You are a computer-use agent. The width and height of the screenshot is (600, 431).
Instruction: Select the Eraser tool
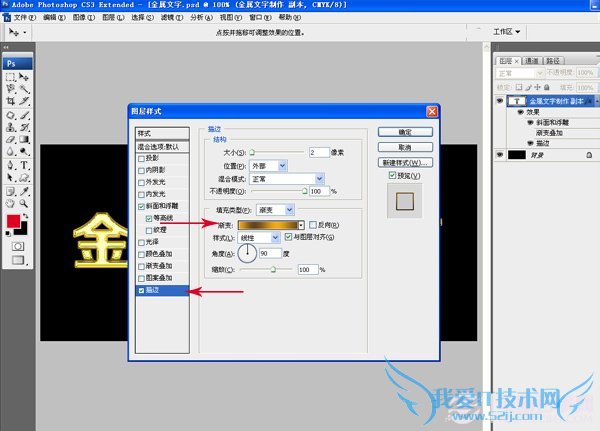[10, 139]
